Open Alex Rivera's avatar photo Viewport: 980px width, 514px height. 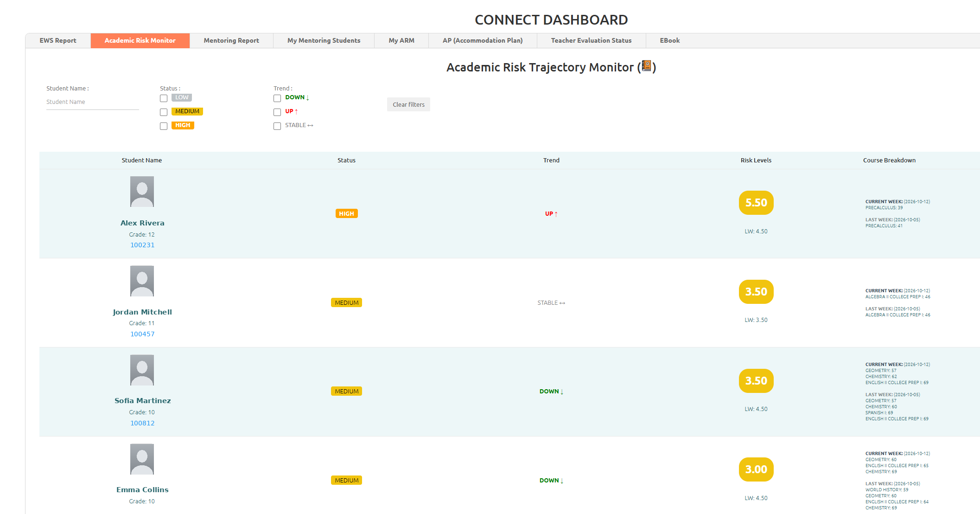click(x=142, y=192)
